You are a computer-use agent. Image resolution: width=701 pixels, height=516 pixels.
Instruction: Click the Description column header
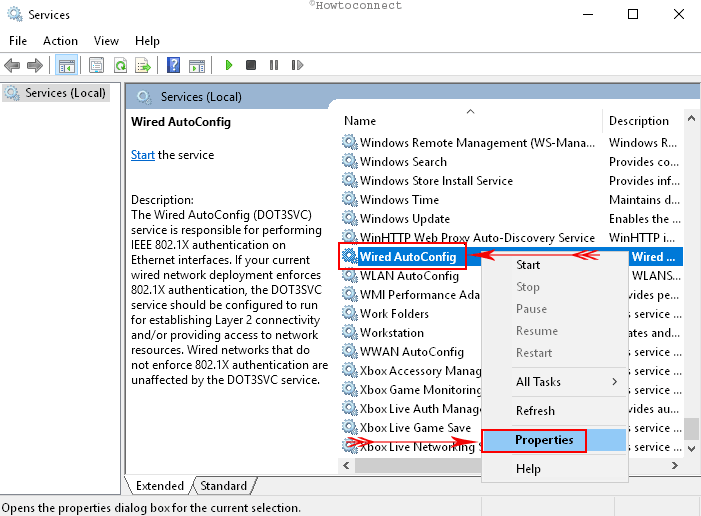pos(642,121)
